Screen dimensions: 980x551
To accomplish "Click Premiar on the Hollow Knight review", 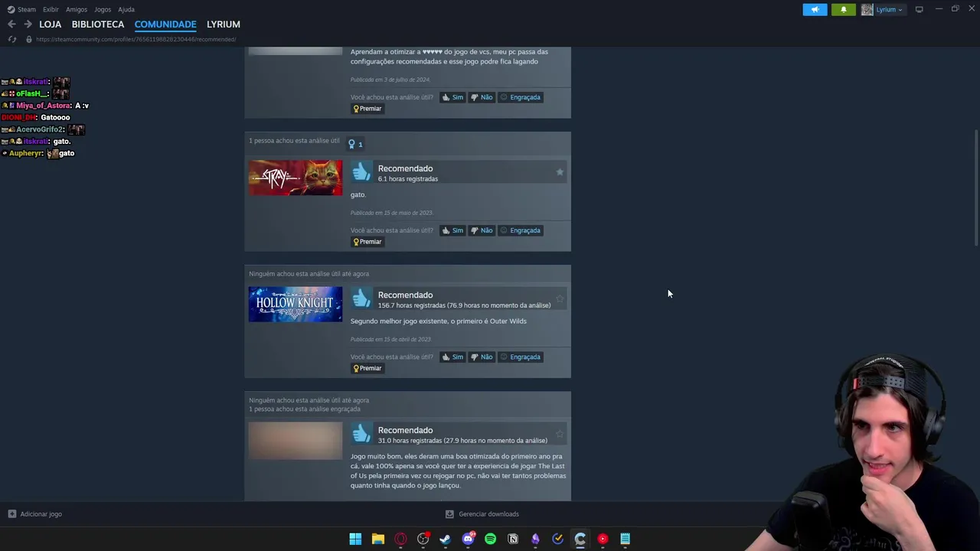I will click(x=367, y=368).
